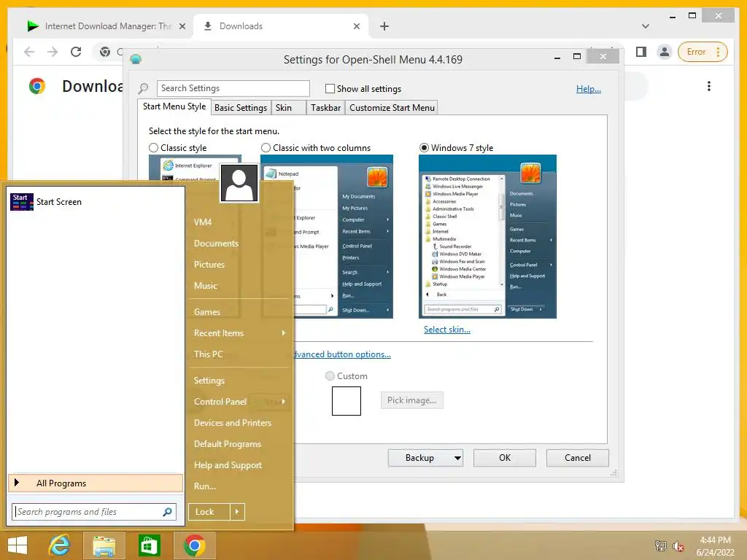The width and height of the screenshot is (747, 560).
Task: Open the Chrome tab search chevron
Action: coord(646,26)
